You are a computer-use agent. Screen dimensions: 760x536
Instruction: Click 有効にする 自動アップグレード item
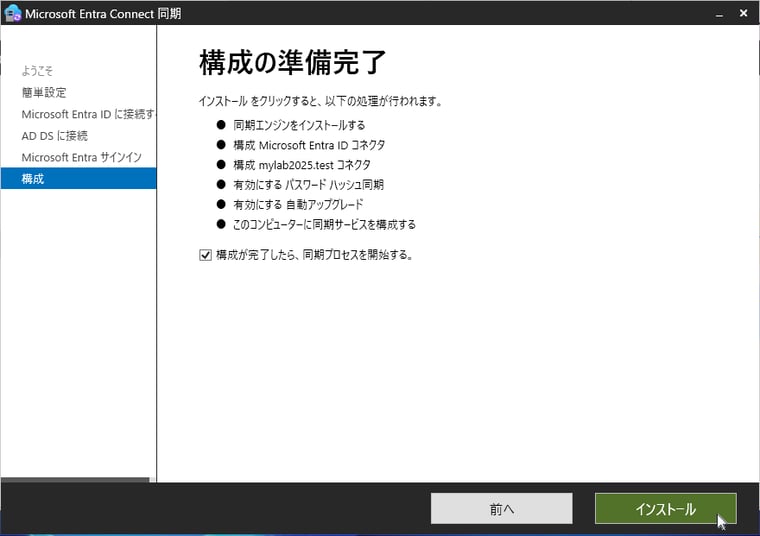pyautogui.click(x=298, y=205)
